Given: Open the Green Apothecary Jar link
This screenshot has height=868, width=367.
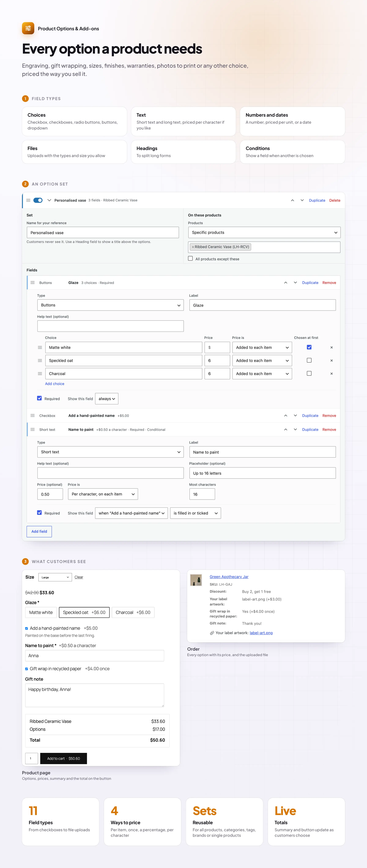Looking at the screenshot, I should tap(229, 577).
